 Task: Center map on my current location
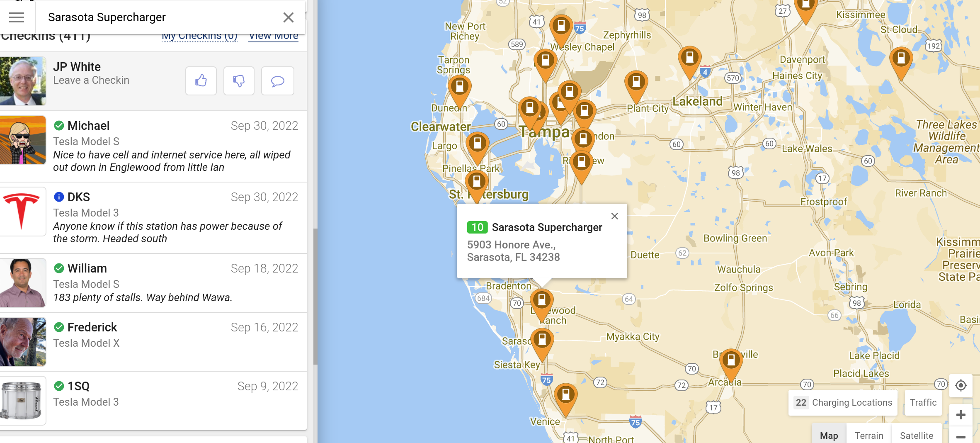pyautogui.click(x=961, y=385)
